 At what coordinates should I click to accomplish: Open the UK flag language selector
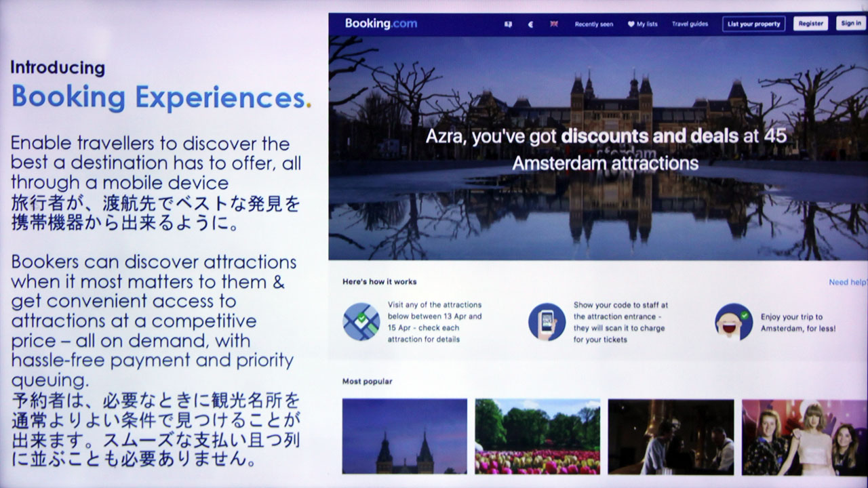tap(553, 24)
